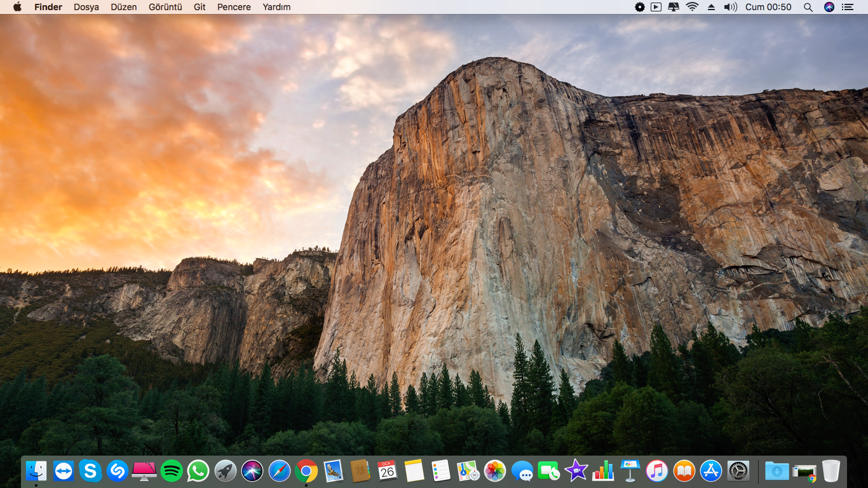The image size is (868, 488).
Task: Open iMovie star icon in dock
Action: [x=576, y=471]
